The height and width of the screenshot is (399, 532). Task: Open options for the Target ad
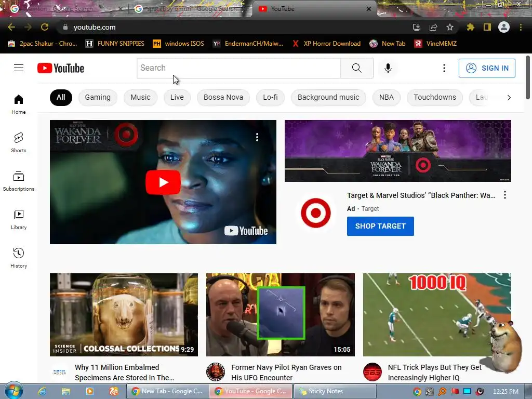click(x=505, y=195)
